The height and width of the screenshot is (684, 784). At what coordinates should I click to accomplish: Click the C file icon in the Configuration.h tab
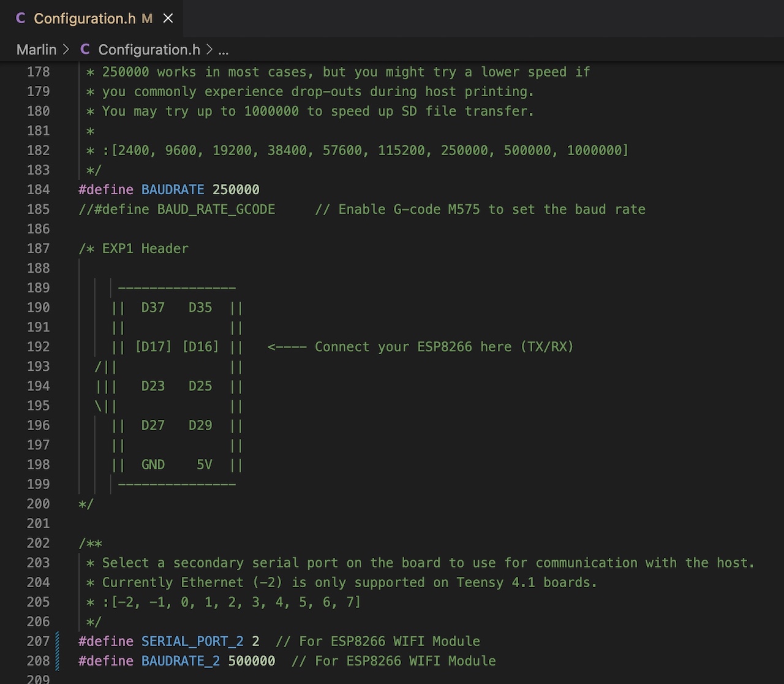(x=20, y=18)
